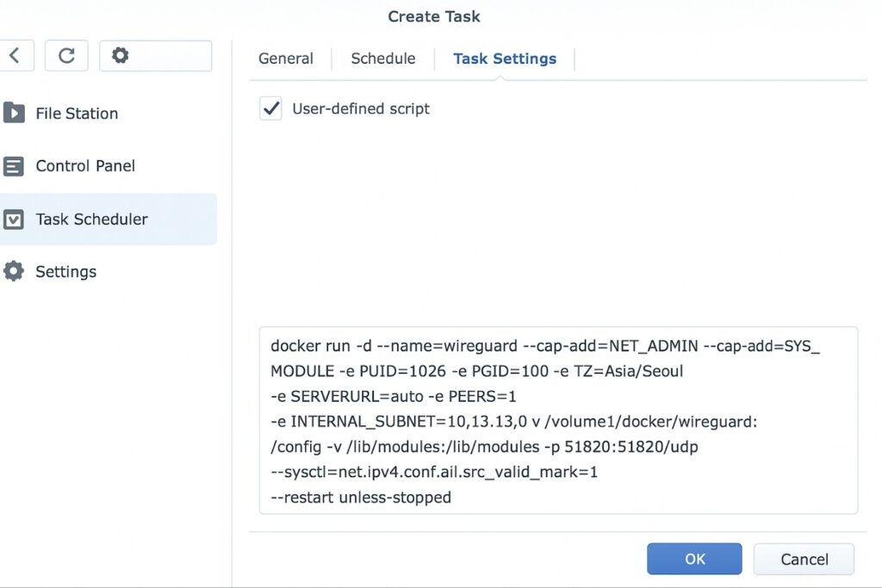Click the Task Scheduler checklist icon
Screen dimensions: 882x588
(x=16, y=219)
